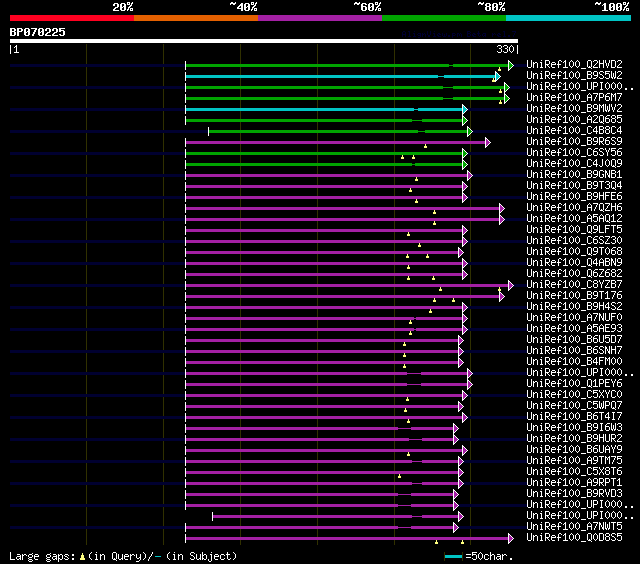This screenshot has width=640, height=564.
Task: Select the UniRef100_B9H4S2 label
Action: [574, 306]
